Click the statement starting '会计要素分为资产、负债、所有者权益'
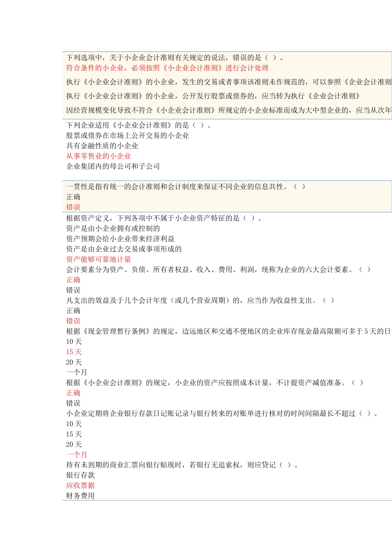The height and width of the screenshot is (555, 392). coord(218,270)
